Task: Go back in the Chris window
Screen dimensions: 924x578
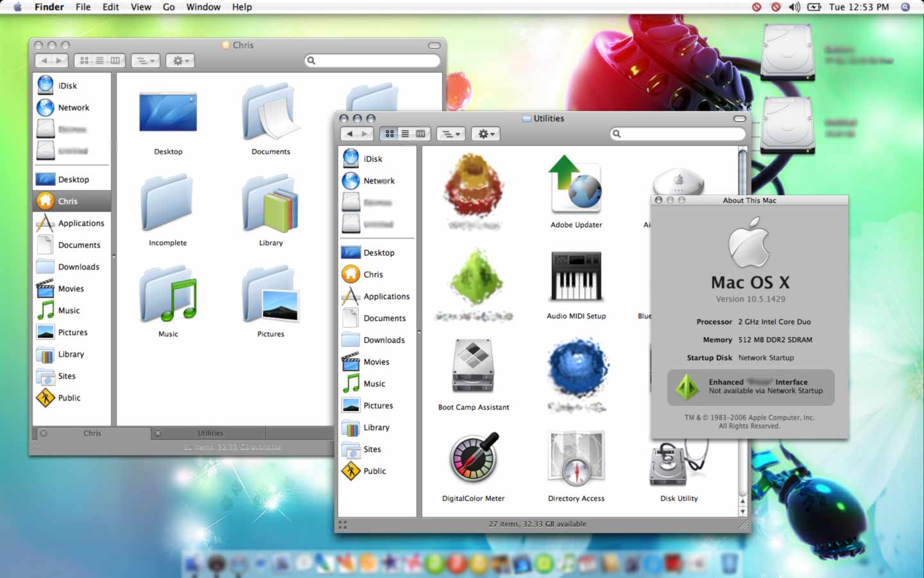Action: tap(43, 60)
